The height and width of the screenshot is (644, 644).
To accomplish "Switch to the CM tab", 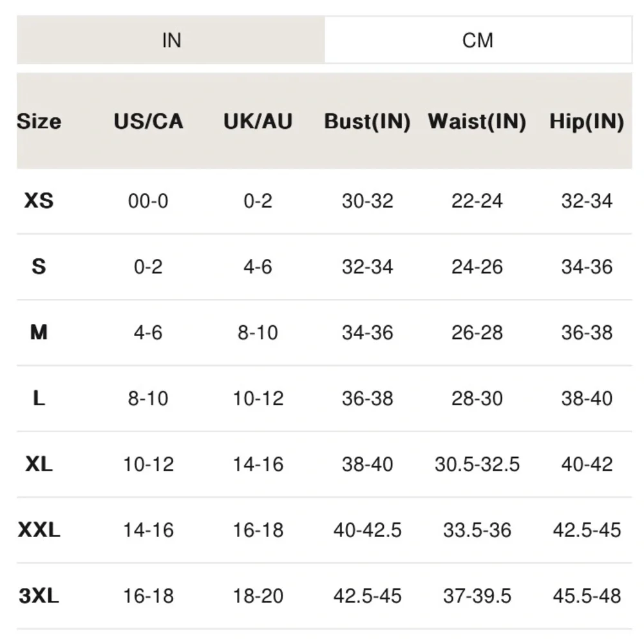I will click(x=478, y=41).
